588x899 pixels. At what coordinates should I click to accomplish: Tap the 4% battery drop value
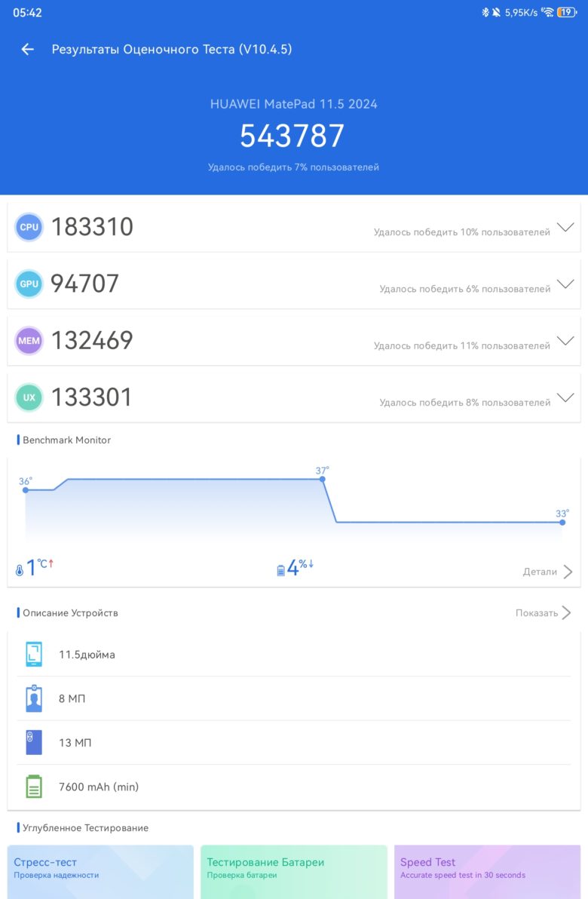click(300, 567)
